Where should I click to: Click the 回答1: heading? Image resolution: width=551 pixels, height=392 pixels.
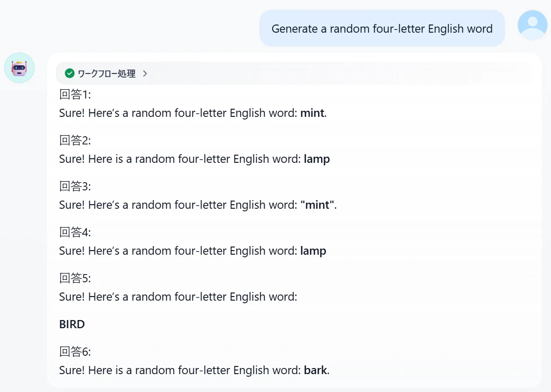pyautogui.click(x=75, y=94)
